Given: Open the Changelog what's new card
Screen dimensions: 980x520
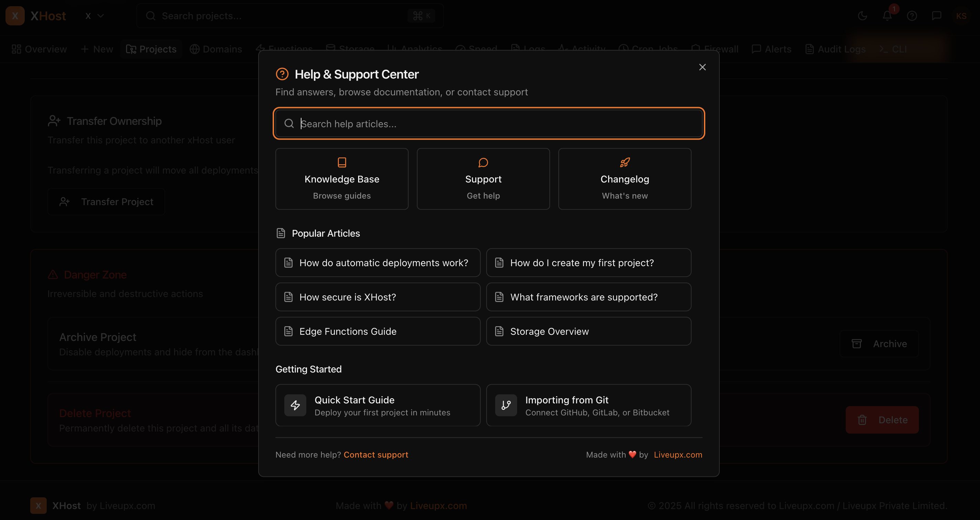Looking at the screenshot, I should [x=624, y=179].
